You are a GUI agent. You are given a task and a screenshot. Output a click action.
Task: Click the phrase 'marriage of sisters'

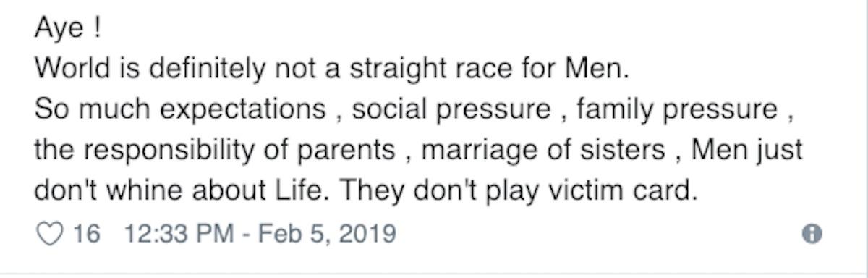543,151
